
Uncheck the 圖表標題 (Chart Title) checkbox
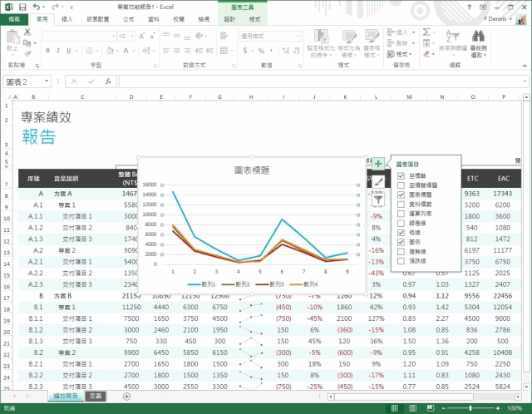point(401,195)
